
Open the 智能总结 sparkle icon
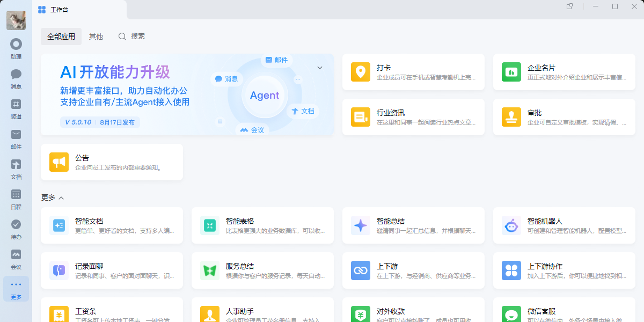(361, 225)
